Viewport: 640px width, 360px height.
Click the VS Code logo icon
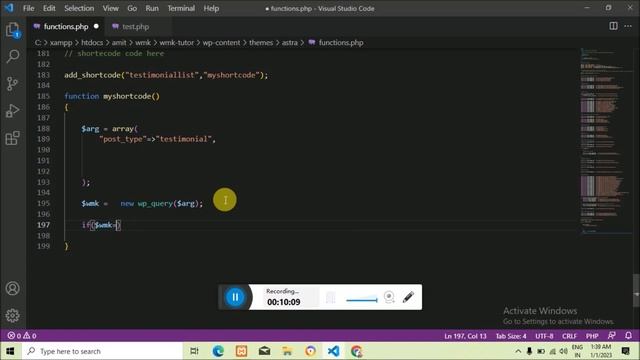(x=9, y=8)
